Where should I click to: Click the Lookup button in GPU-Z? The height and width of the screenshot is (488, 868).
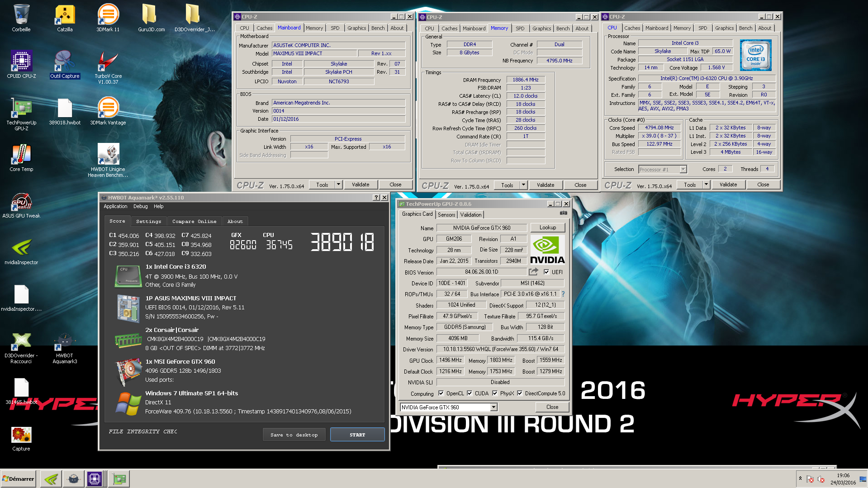pos(548,227)
